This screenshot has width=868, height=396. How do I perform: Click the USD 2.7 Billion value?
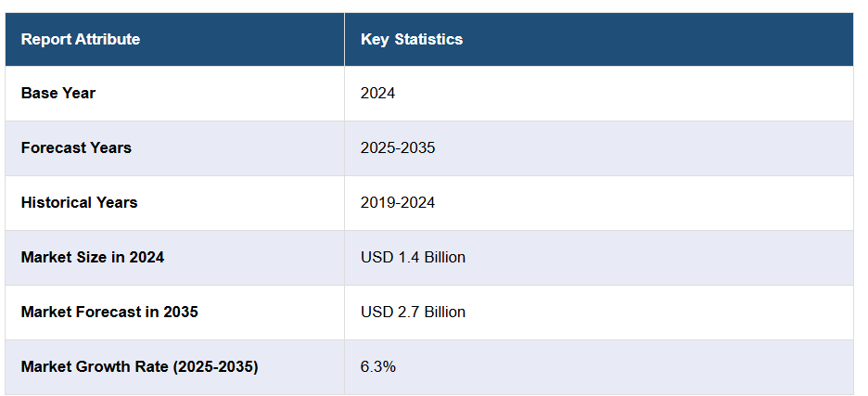coord(413,312)
